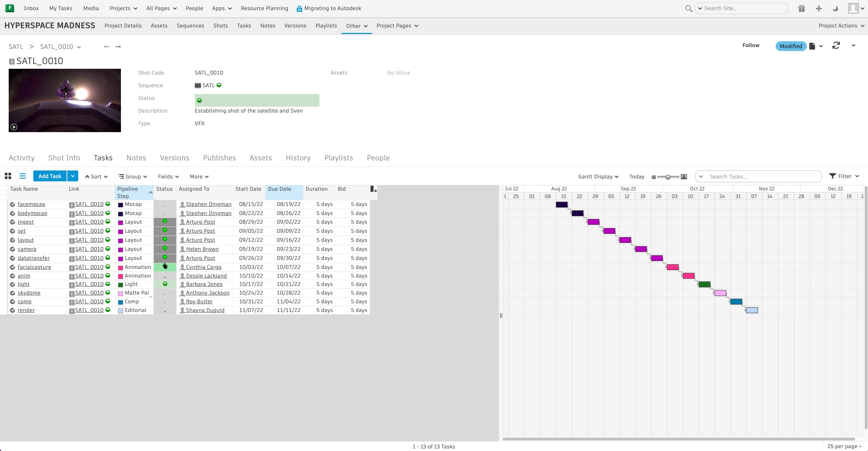
Task: Go to previous shot with left arrow
Action: (x=106, y=47)
